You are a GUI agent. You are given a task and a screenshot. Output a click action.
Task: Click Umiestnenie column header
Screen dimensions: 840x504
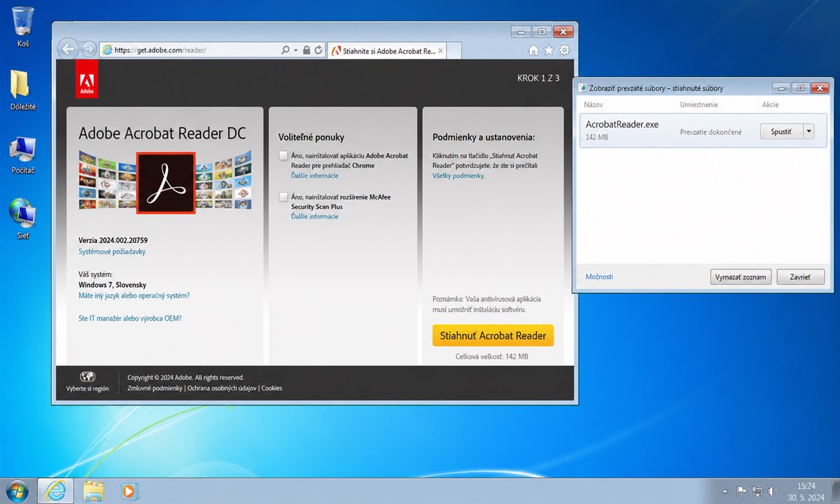699,104
